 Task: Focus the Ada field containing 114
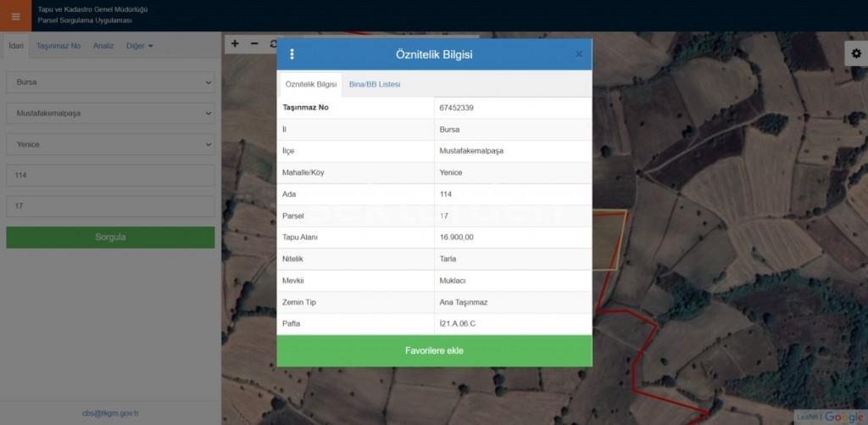point(110,175)
